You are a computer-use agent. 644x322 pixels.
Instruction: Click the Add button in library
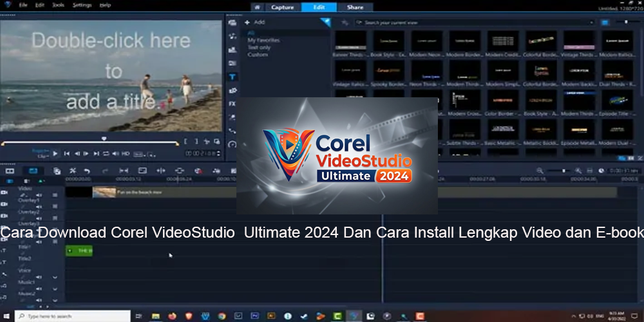[x=255, y=22]
